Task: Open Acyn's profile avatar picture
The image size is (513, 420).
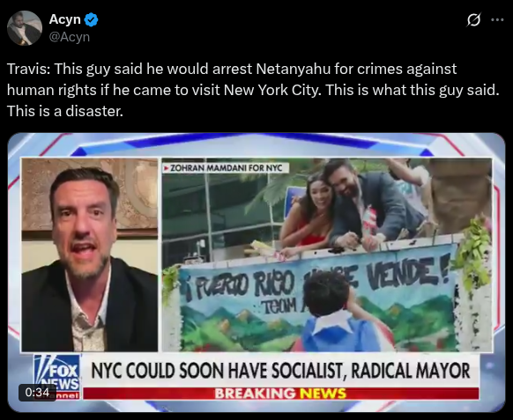Action: [25, 28]
